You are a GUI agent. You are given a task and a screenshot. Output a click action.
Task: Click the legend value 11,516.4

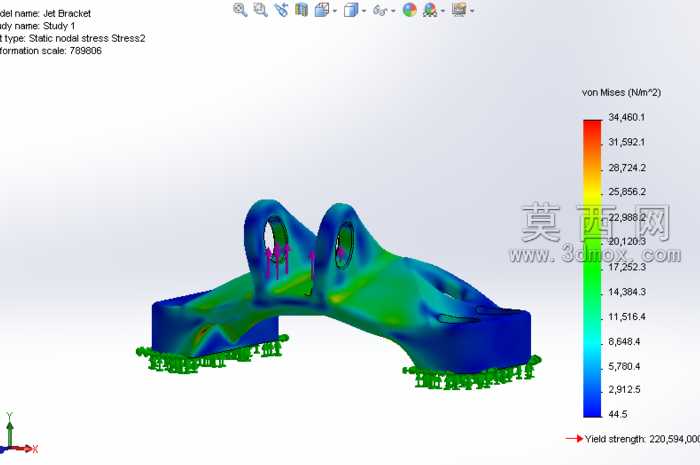point(627,317)
